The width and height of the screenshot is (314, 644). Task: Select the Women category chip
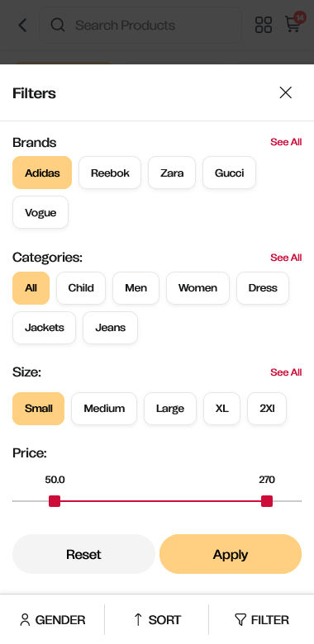197,288
